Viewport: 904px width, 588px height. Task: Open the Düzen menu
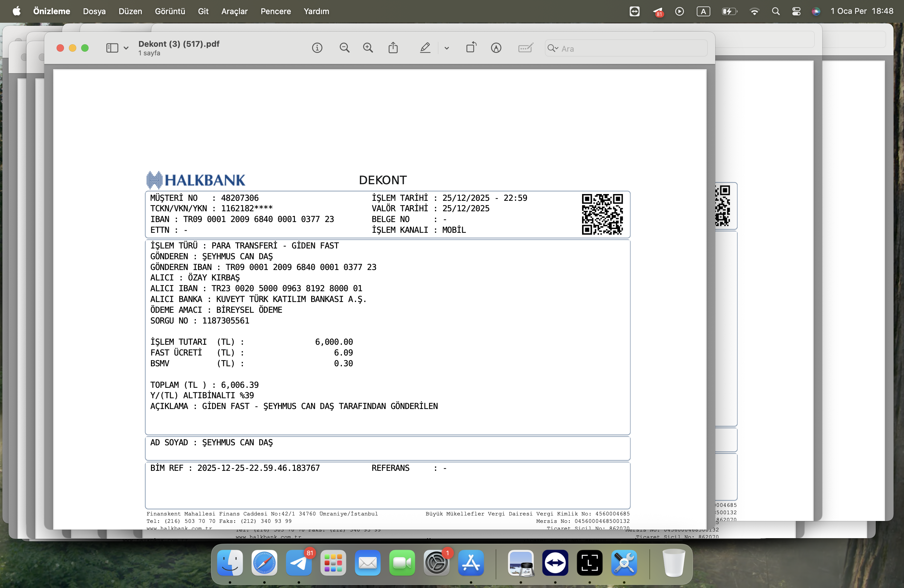click(x=130, y=11)
